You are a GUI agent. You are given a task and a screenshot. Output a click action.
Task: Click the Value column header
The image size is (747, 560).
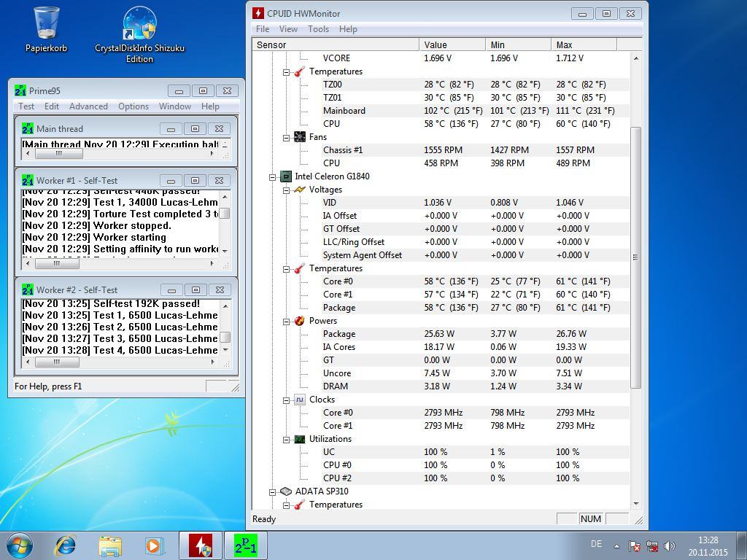point(452,44)
